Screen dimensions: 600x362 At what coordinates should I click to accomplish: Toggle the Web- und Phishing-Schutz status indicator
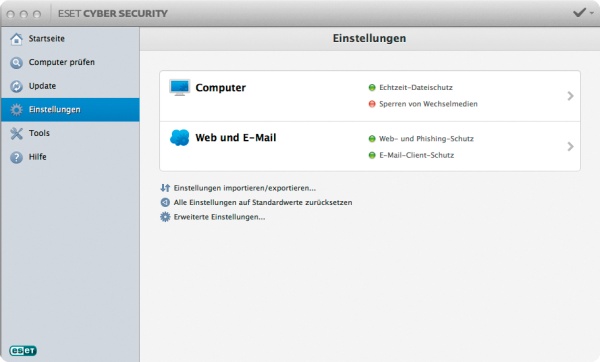click(372, 139)
